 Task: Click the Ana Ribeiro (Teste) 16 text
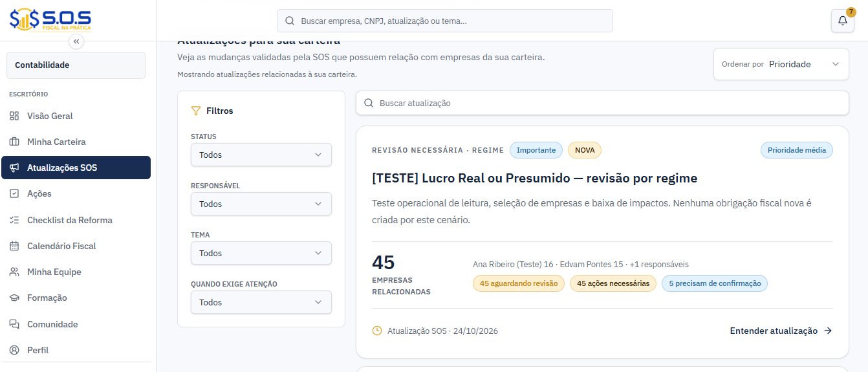pyautogui.click(x=513, y=265)
